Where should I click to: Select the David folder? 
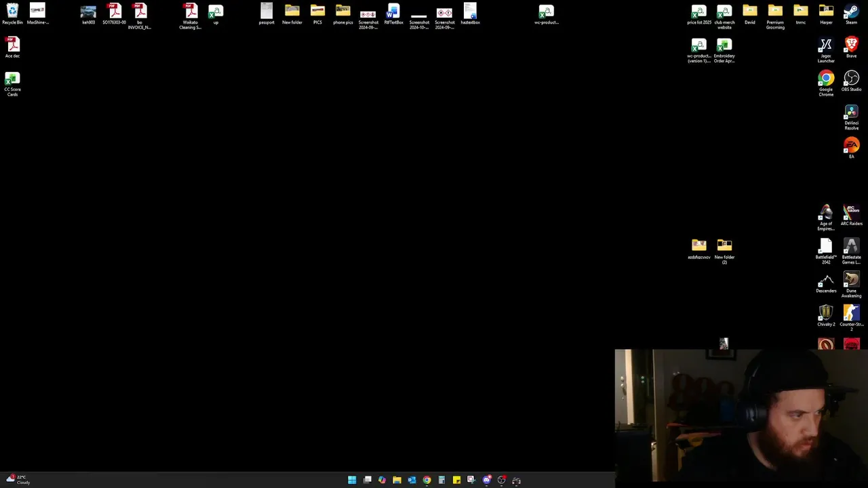[x=750, y=14]
